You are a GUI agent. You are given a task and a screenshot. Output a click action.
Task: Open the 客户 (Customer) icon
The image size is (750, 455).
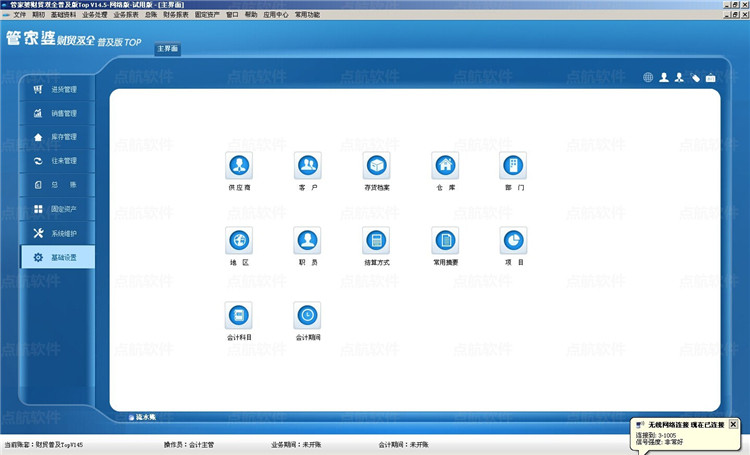pyautogui.click(x=307, y=165)
